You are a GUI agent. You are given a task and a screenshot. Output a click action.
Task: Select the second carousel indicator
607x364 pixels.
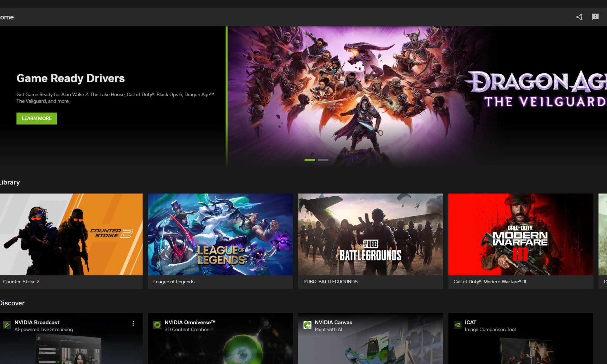click(x=323, y=160)
